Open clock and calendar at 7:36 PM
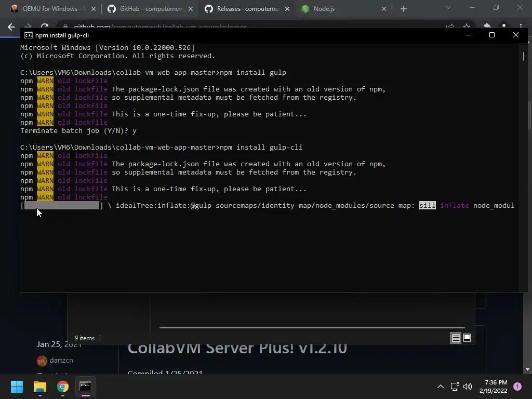The height and width of the screenshot is (399, 532). click(x=494, y=387)
